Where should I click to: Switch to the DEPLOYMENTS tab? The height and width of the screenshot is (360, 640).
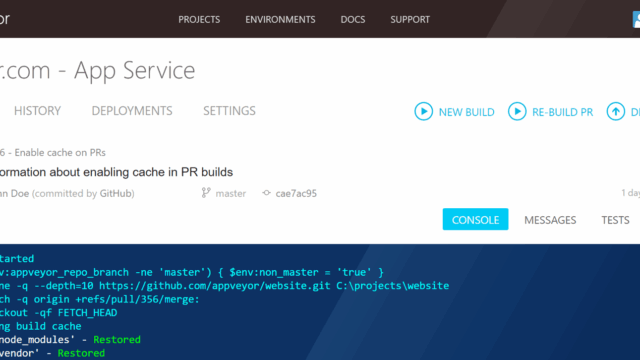(x=132, y=111)
